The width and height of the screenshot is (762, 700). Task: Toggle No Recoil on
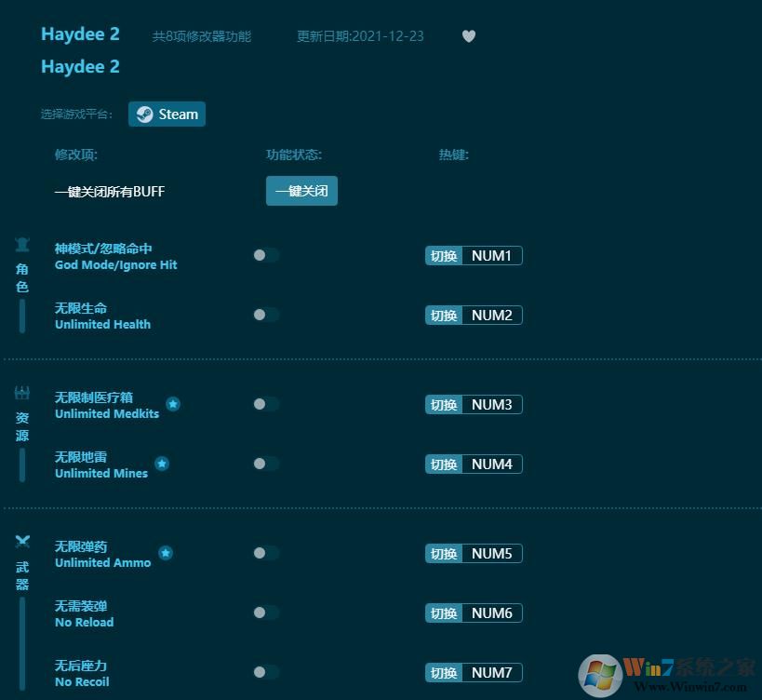265,672
